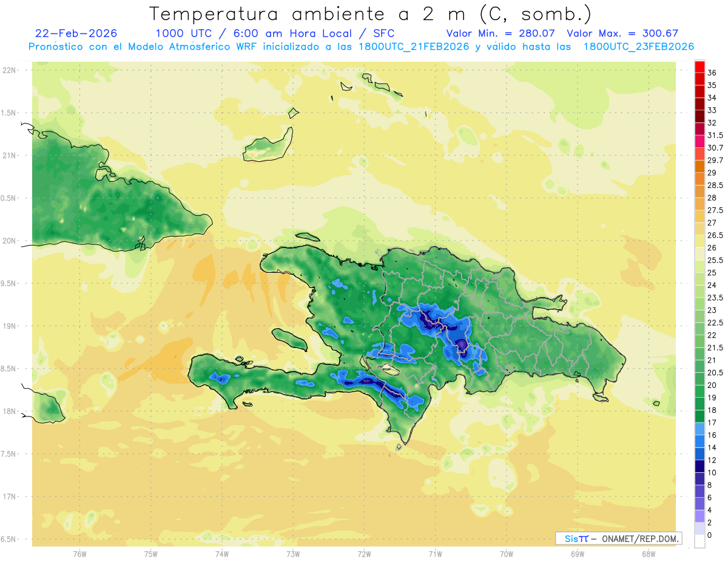Click the '31.5' value on the color scale
The width and height of the screenshot is (728, 562).
(x=715, y=135)
